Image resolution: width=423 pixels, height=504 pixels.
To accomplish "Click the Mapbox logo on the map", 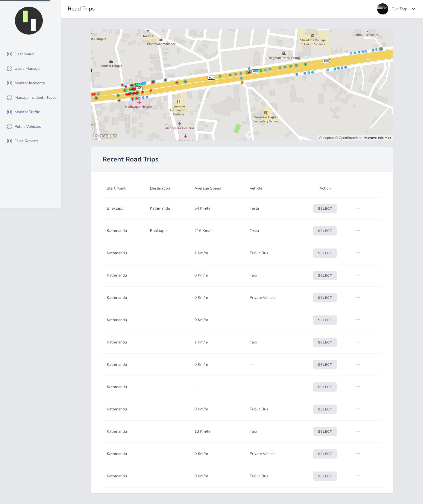I will 105,136.
